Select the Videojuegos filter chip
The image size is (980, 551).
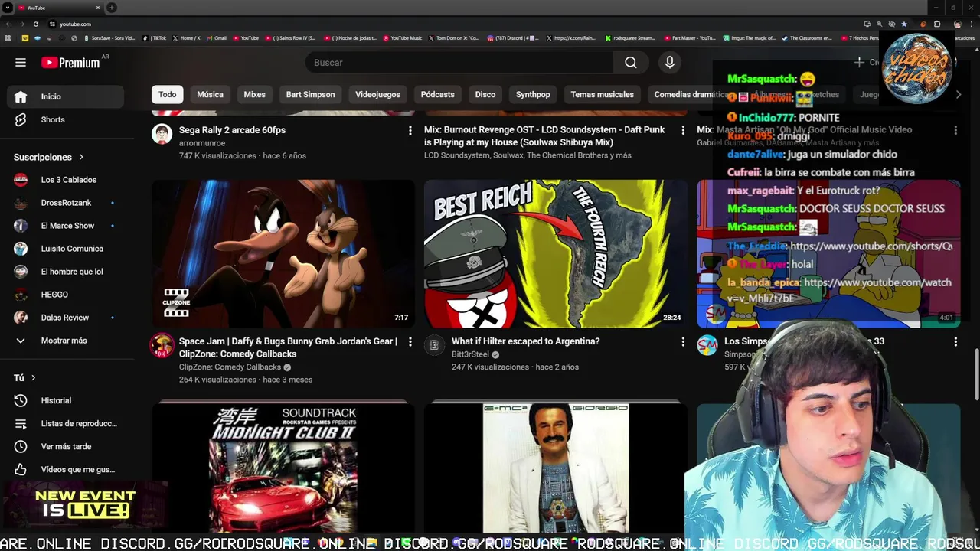click(377, 94)
